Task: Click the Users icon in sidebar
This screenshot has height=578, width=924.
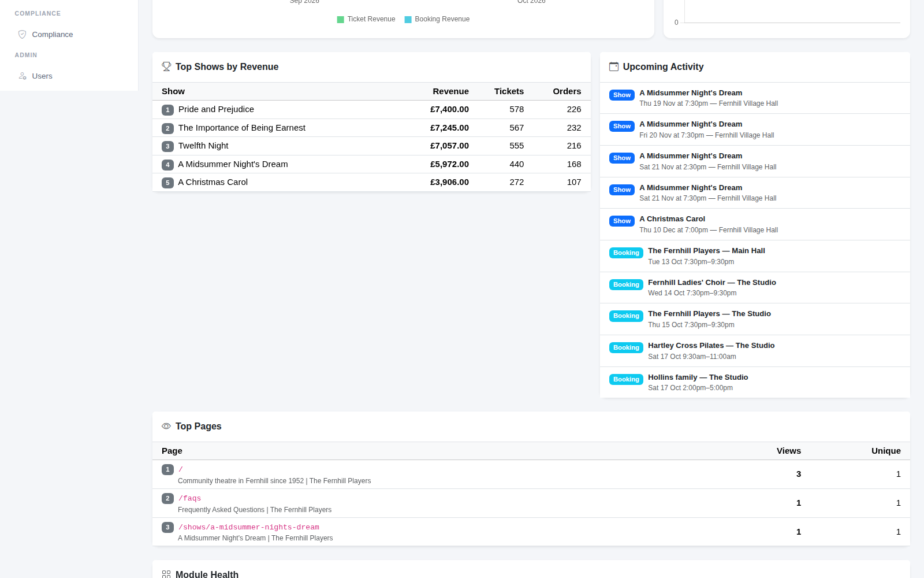Action: tap(23, 76)
